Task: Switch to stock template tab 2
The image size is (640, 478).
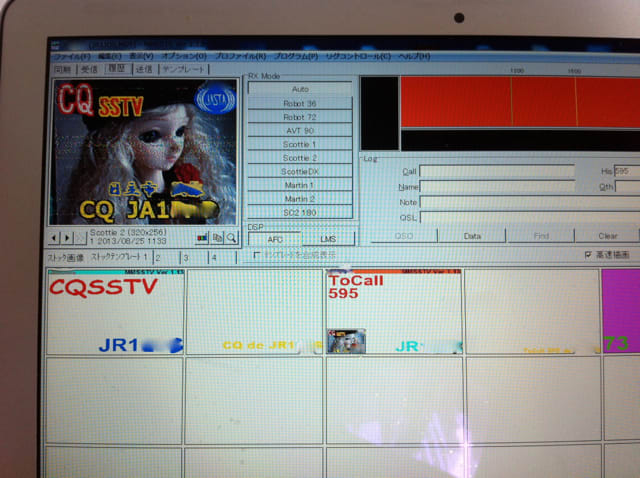Action: pyautogui.click(x=166, y=258)
